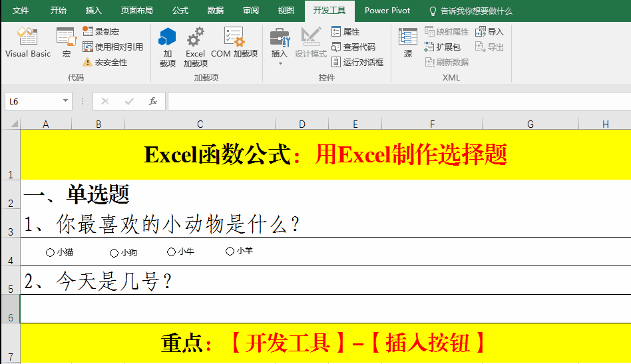This screenshot has width=631, height=364.
Task: Select column D header
Action: (302, 124)
